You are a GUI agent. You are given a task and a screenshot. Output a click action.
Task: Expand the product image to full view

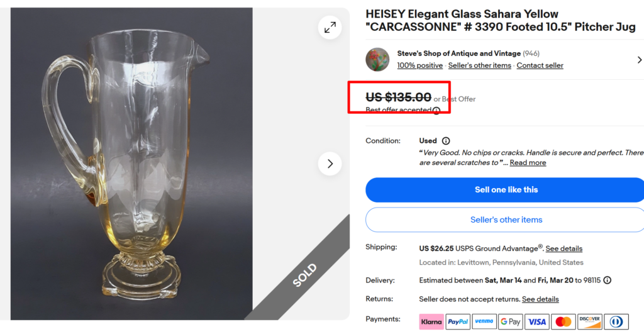tap(330, 27)
